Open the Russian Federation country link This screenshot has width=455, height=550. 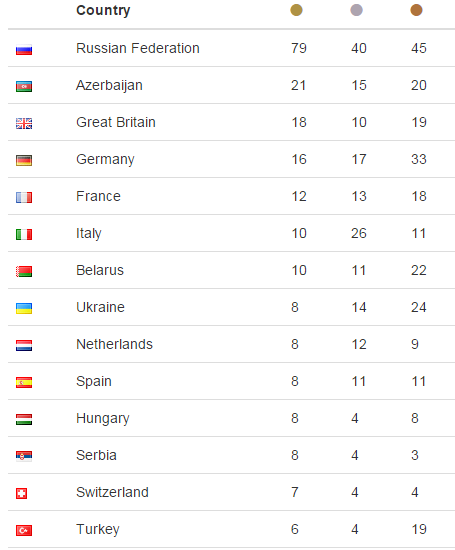pos(138,48)
